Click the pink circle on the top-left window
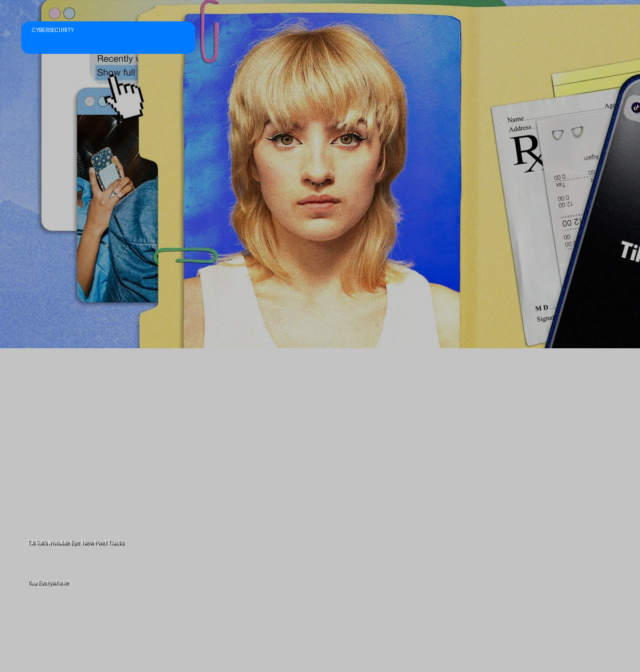The height and width of the screenshot is (672, 640). 54,13
